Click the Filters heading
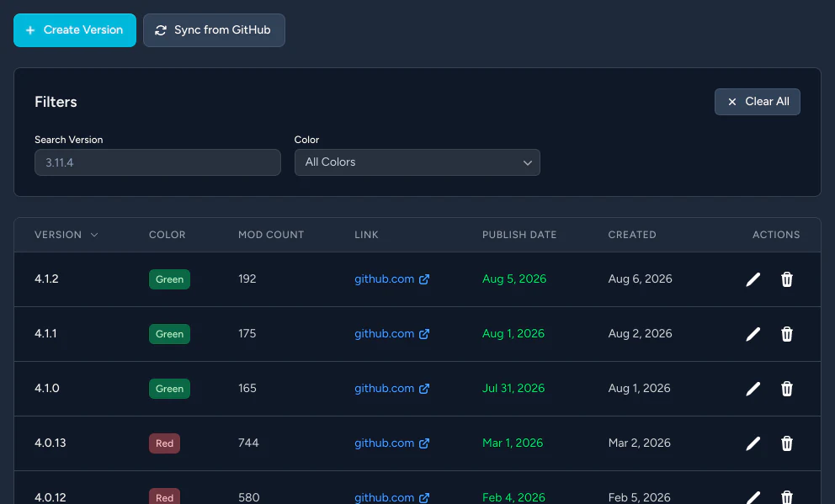Image resolution: width=835 pixels, height=504 pixels. [x=56, y=102]
